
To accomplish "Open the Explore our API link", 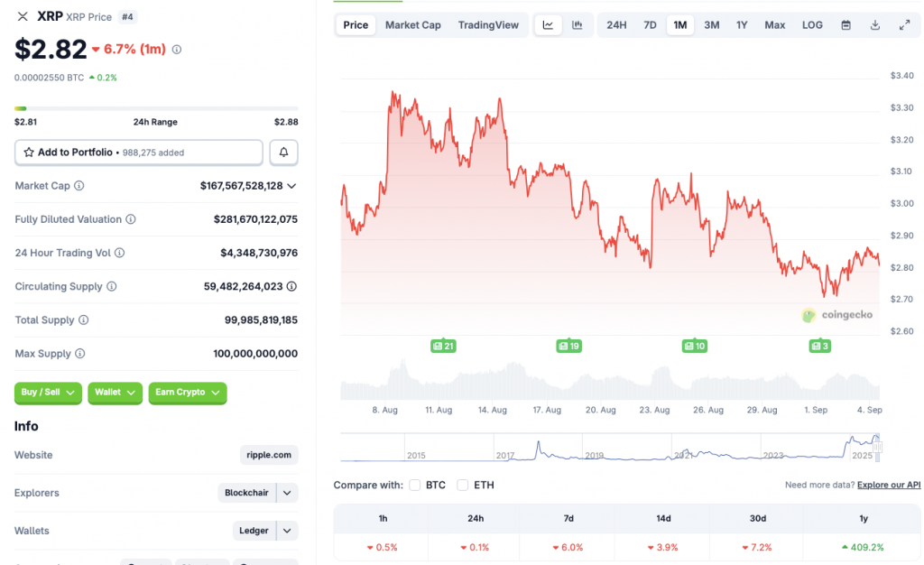I will pyautogui.click(x=889, y=486).
